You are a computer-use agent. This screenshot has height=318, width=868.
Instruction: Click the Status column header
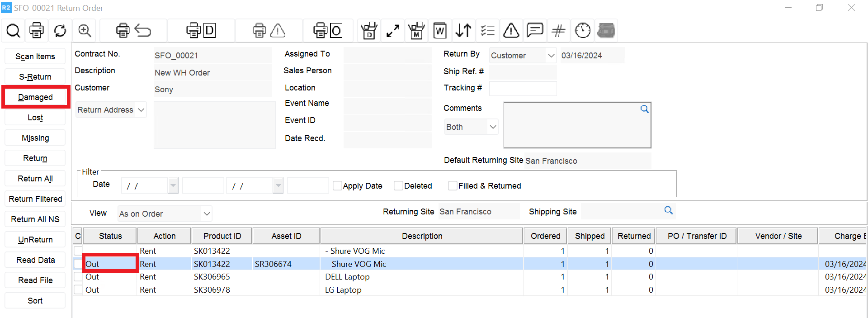(x=110, y=236)
